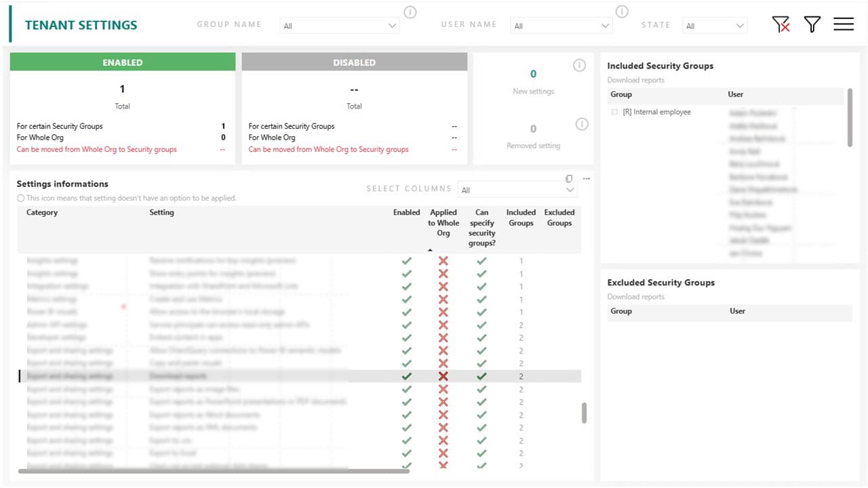Viewport: 868px width, 488px height.
Task: Clear all filters using crossed funnel icon
Action: pos(781,24)
